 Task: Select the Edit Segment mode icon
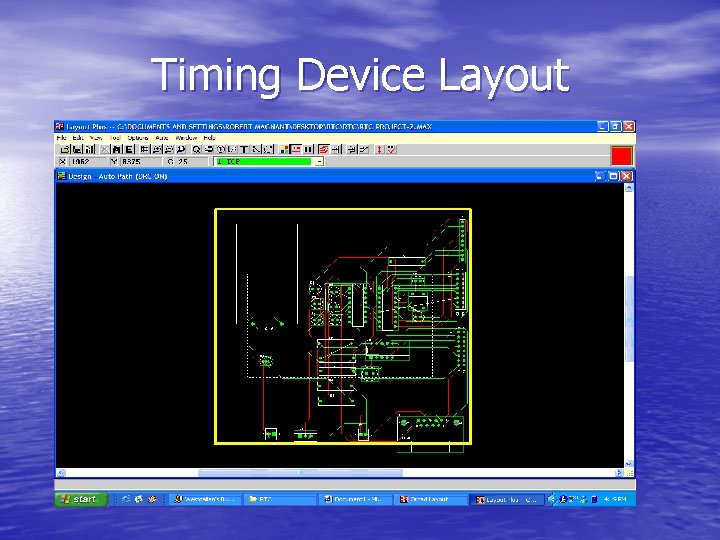352,149
